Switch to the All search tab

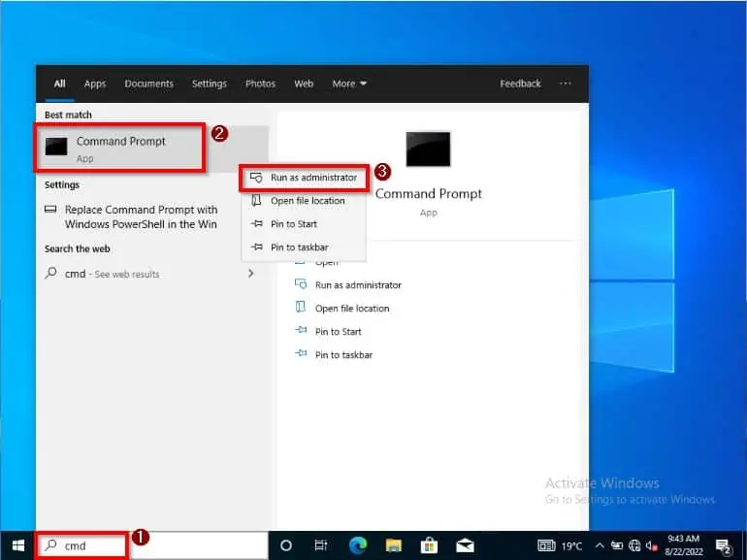(x=59, y=83)
